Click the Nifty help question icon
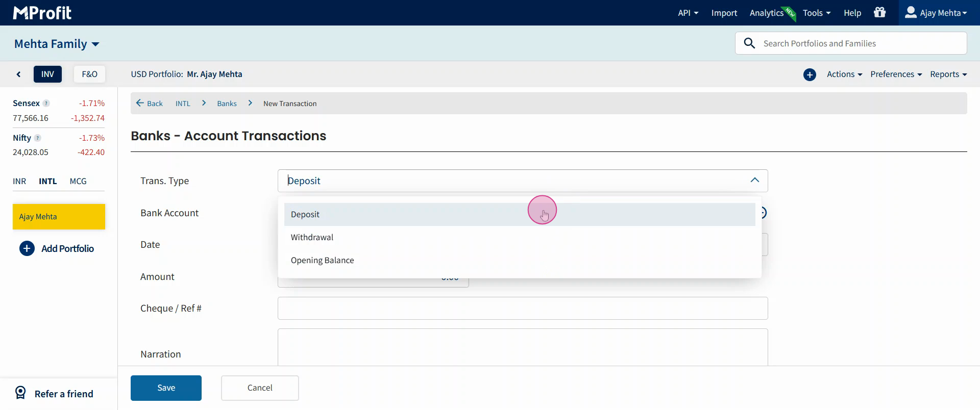The image size is (980, 410). (x=38, y=138)
